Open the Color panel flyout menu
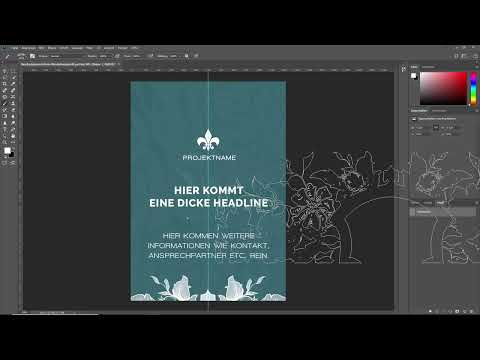480x360 pixels. coord(476,67)
